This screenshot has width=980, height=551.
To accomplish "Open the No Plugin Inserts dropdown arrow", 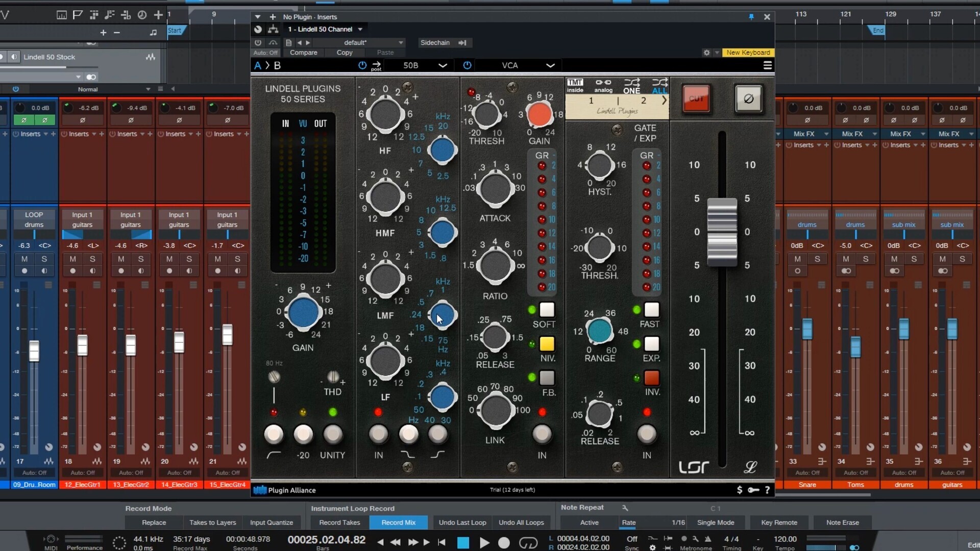I will (x=258, y=17).
